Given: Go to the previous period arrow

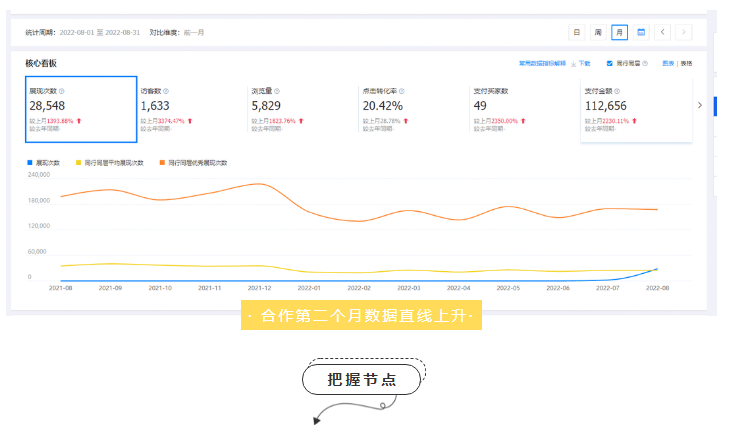Looking at the screenshot, I should (x=663, y=32).
